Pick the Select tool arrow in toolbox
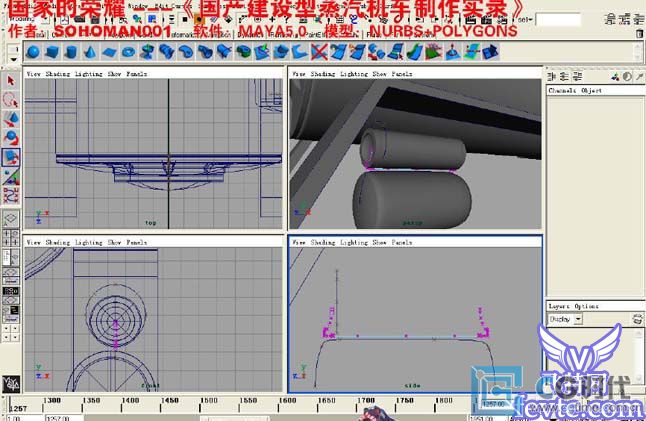The image size is (646, 421). 11,80
